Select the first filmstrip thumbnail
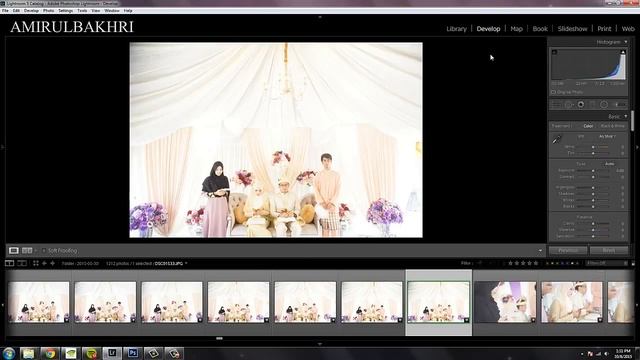Image resolution: width=640 pixels, height=360 pixels. coord(39,302)
